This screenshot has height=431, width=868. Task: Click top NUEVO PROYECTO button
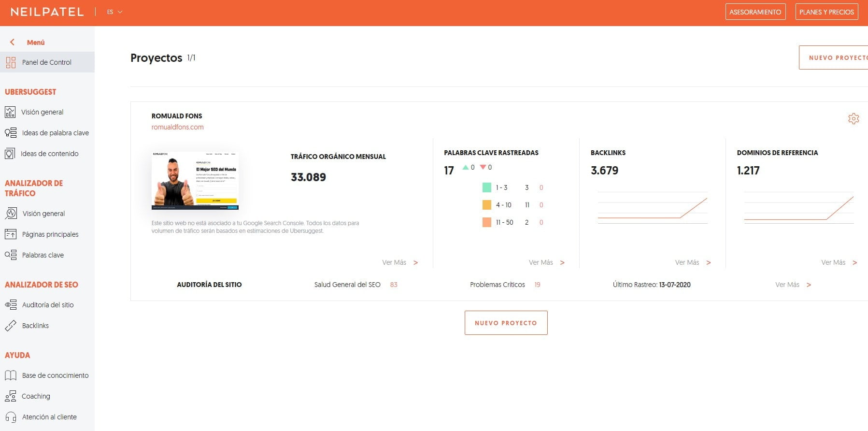tap(834, 57)
